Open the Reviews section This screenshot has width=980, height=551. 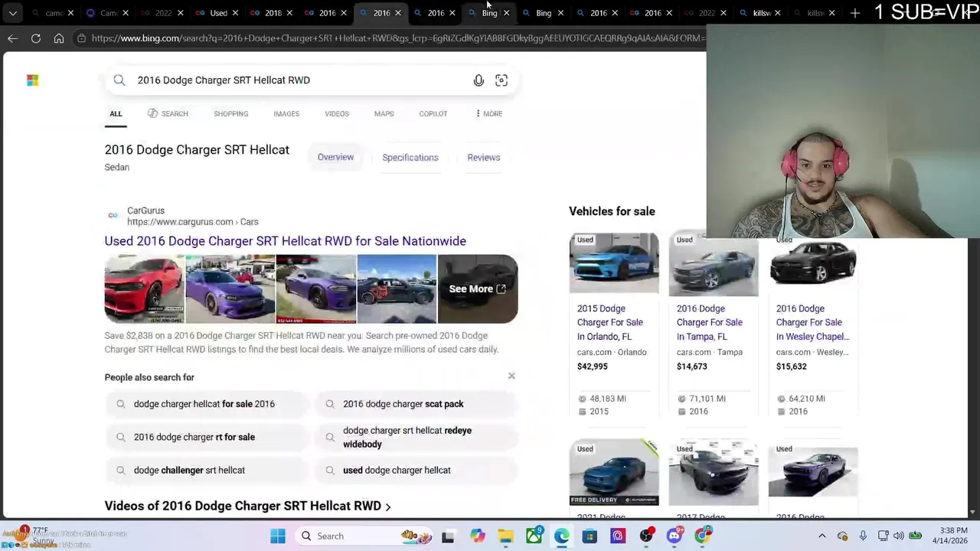coord(483,157)
